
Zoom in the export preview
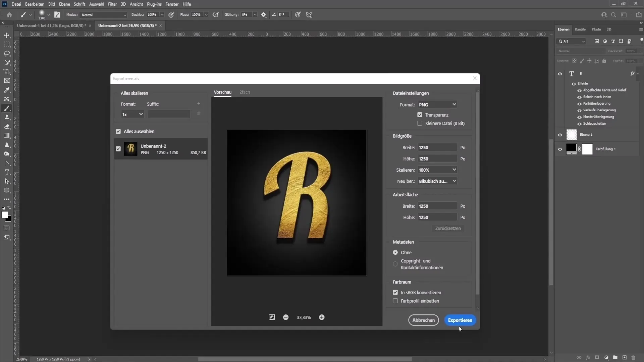click(x=322, y=317)
